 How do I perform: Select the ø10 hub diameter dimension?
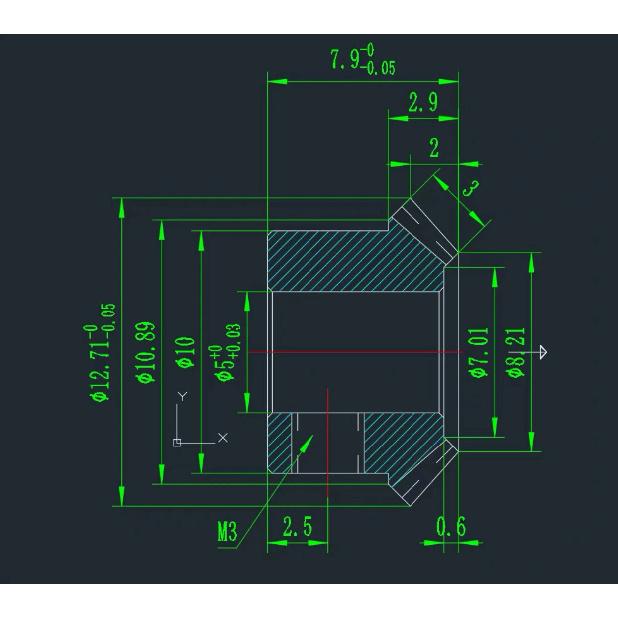[185, 352]
